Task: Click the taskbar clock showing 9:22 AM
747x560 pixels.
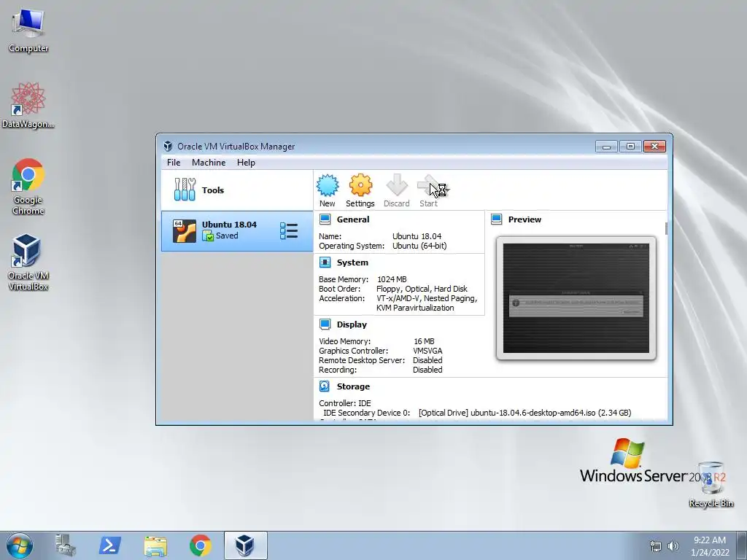Action: (x=710, y=546)
